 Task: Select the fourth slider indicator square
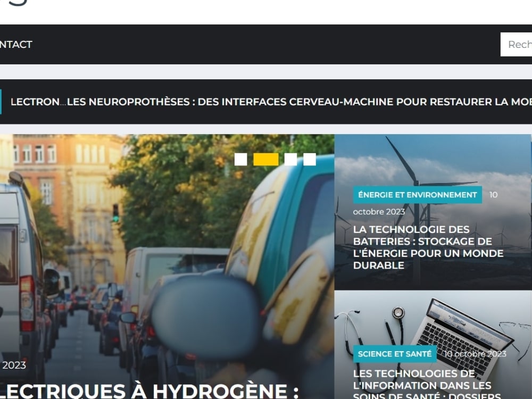coord(310,160)
